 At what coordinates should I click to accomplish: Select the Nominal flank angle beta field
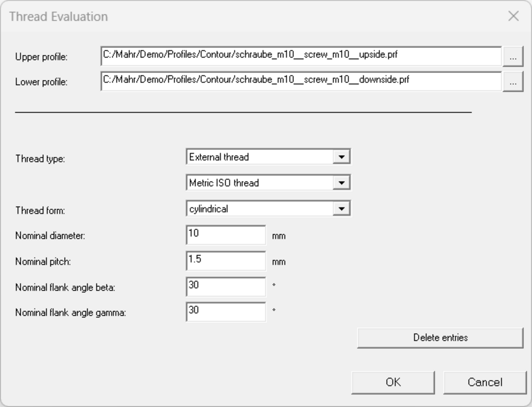click(225, 286)
